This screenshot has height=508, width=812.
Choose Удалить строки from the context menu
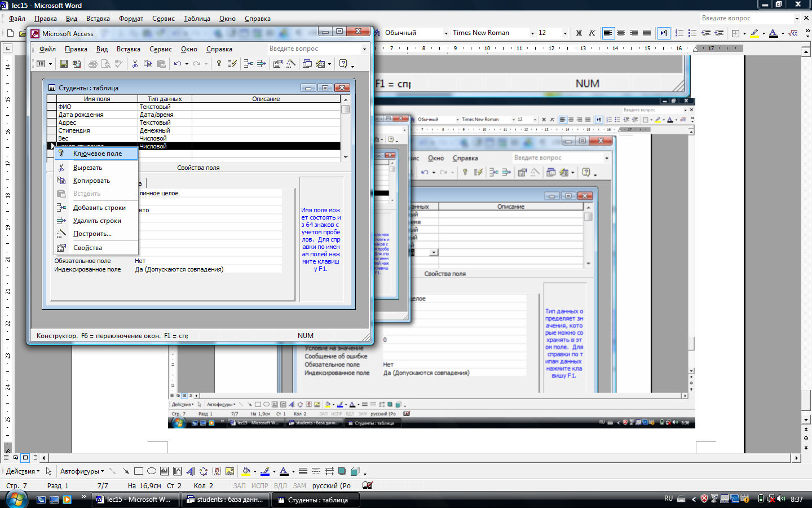(x=96, y=221)
